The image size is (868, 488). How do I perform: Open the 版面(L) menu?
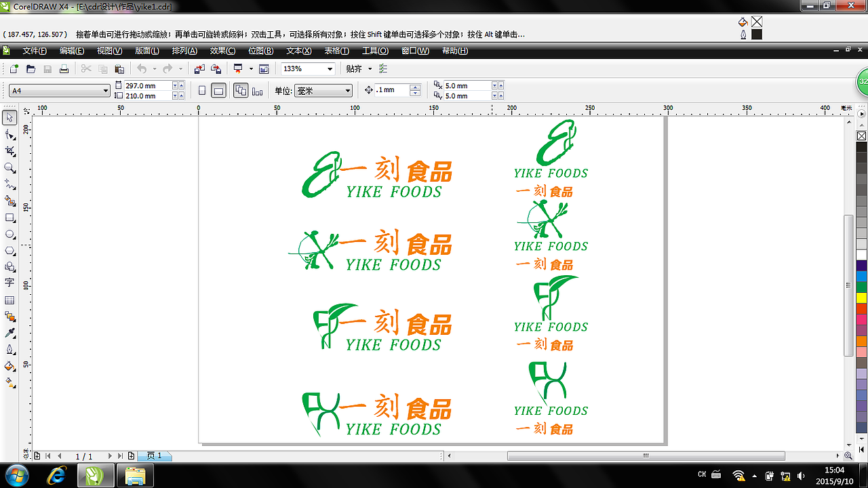[147, 51]
